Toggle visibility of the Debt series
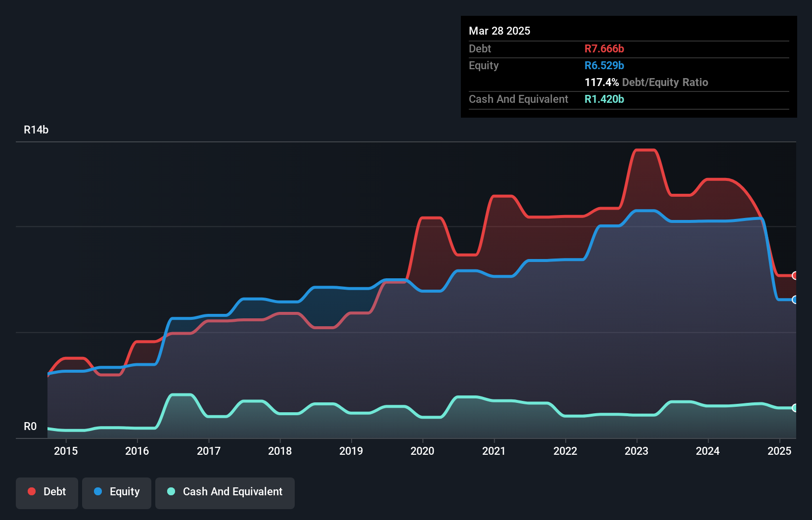This screenshot has height=520, width=812. point(46,492)
